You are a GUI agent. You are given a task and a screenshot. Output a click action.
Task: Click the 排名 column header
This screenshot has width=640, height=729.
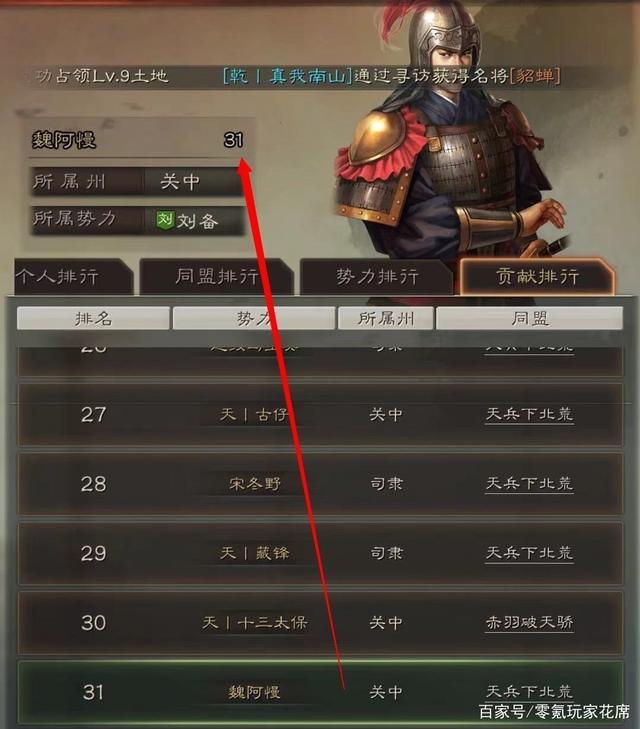click(x=93, y=318)
